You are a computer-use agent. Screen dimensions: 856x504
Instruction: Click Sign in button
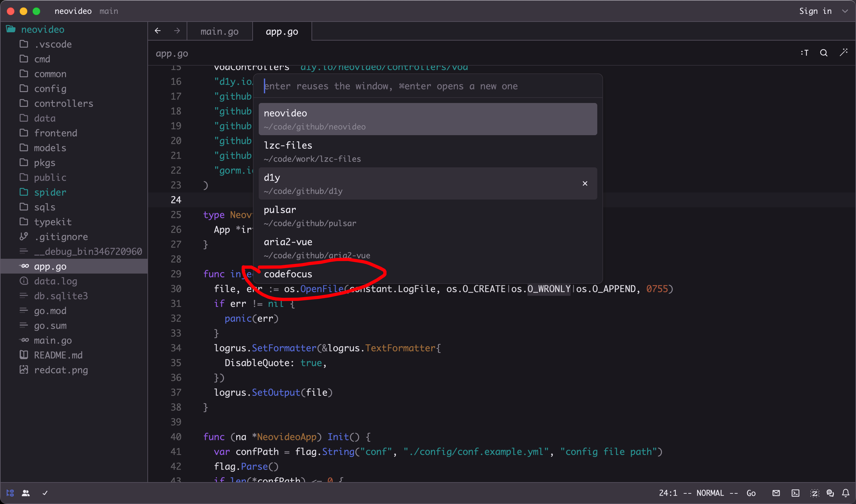click(815, 11)
